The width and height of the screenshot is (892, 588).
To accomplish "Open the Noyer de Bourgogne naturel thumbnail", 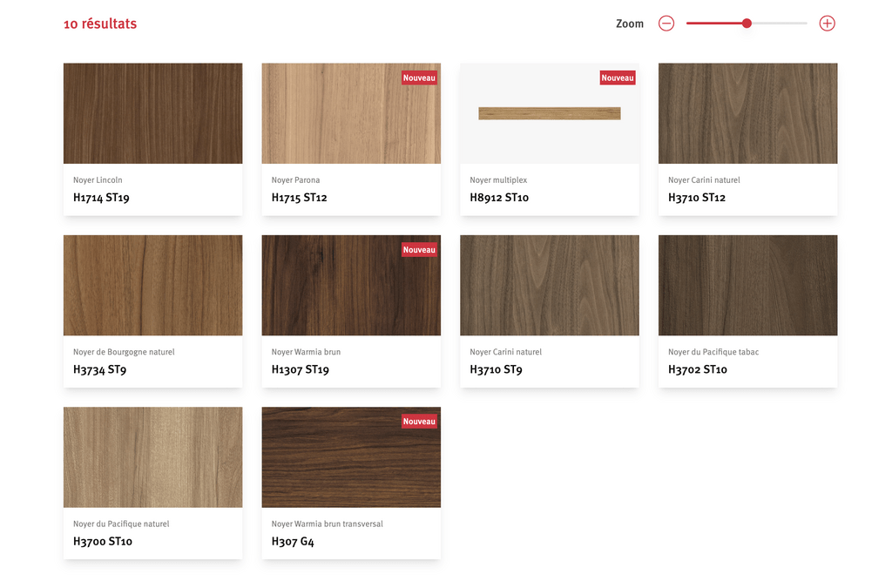I will click(153, 285).
